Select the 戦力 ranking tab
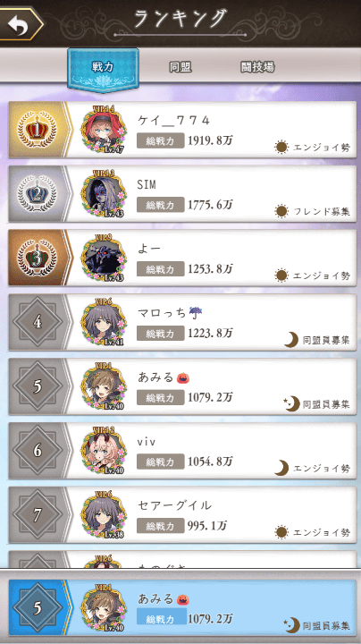The image size is (361, 644). point(103,69)
